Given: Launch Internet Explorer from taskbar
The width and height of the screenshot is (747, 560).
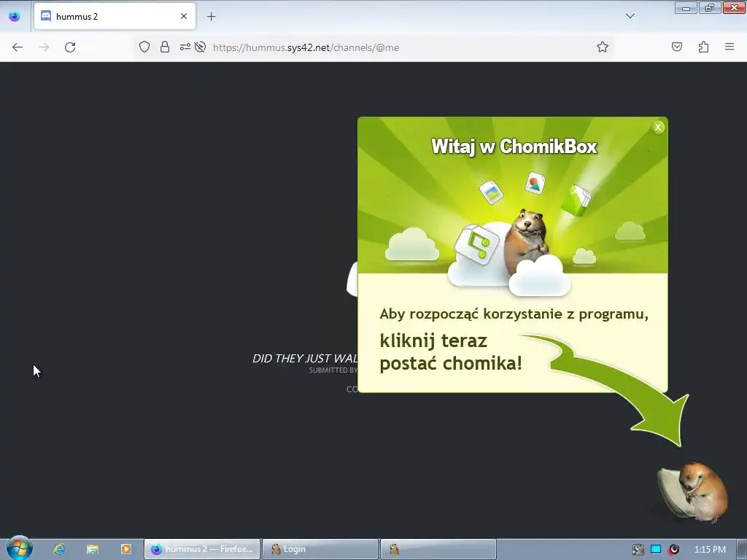Looking at the screenshot, I should click(x=60, y=549).
